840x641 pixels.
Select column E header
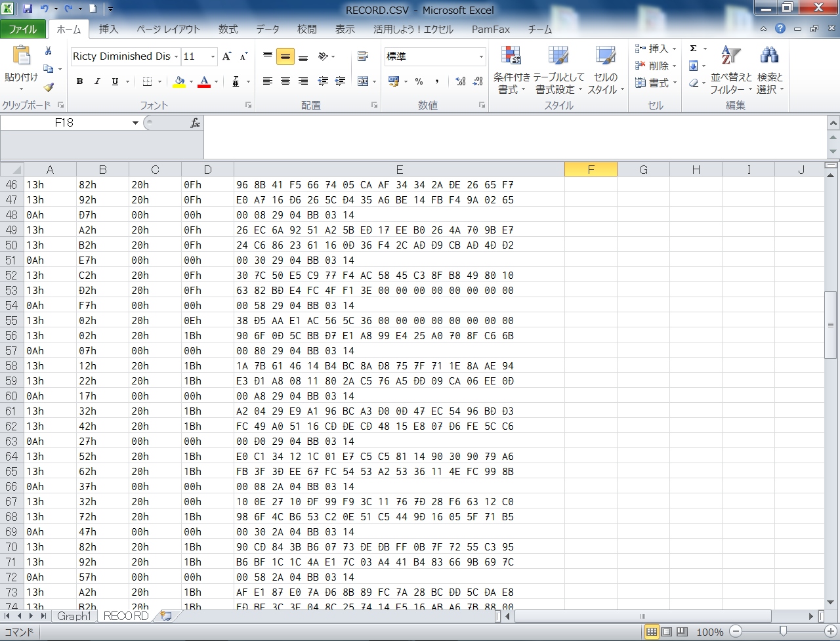click(399, 169)
